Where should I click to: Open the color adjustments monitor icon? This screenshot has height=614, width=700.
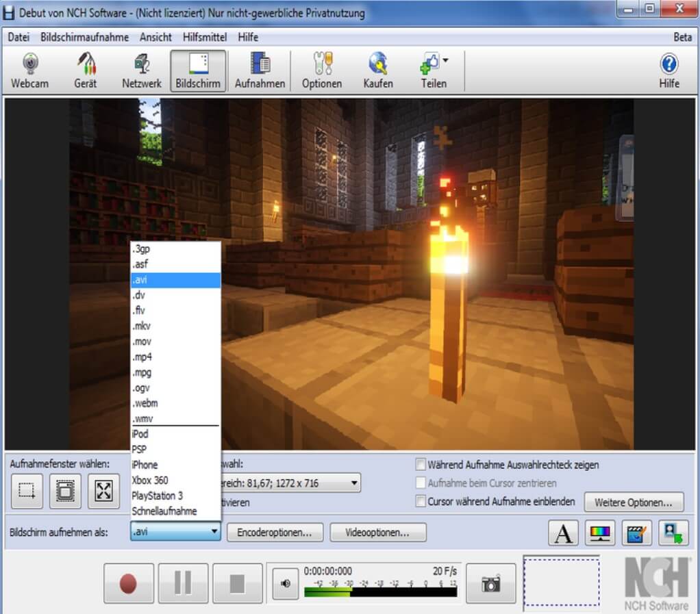(x=601, y=533)
